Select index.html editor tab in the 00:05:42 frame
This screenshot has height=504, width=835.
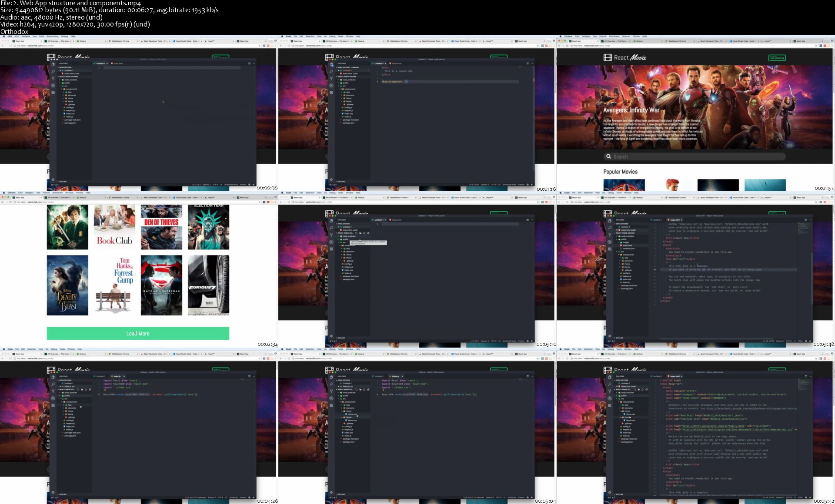click(x=675, y=376)
